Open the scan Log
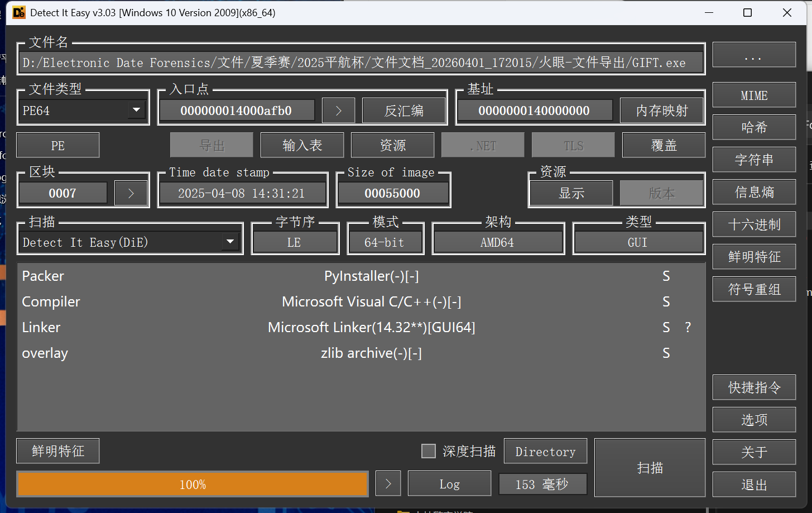 (x=450, y=483)
